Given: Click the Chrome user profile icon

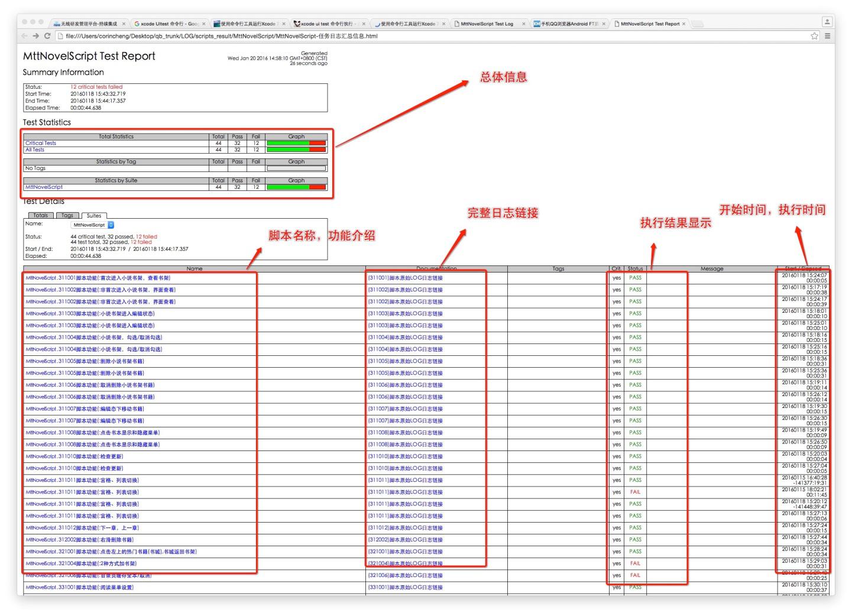Looking at the screenshot, I should pyautogui.click(x=827, y=22).
